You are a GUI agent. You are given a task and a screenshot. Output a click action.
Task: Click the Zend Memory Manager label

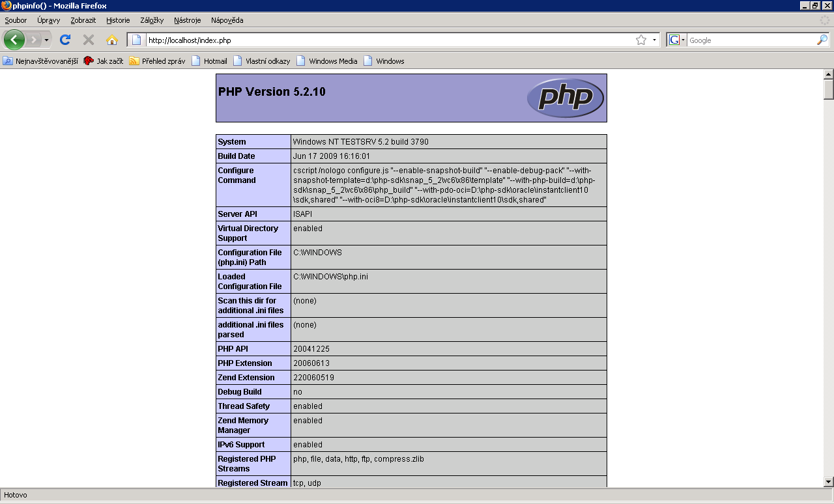pos(243,425)
